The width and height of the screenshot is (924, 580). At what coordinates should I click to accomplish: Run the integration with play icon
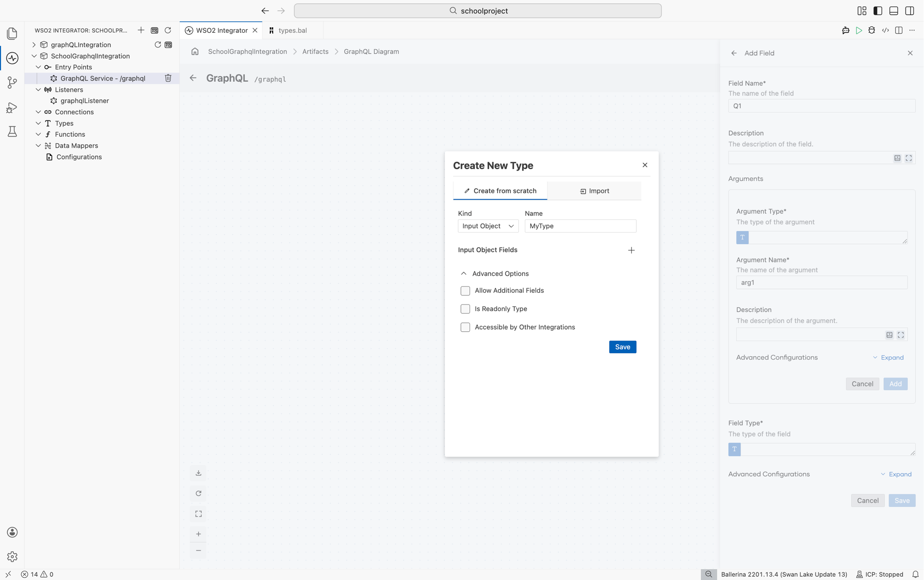pyautogui.click(x=859, y=30)
